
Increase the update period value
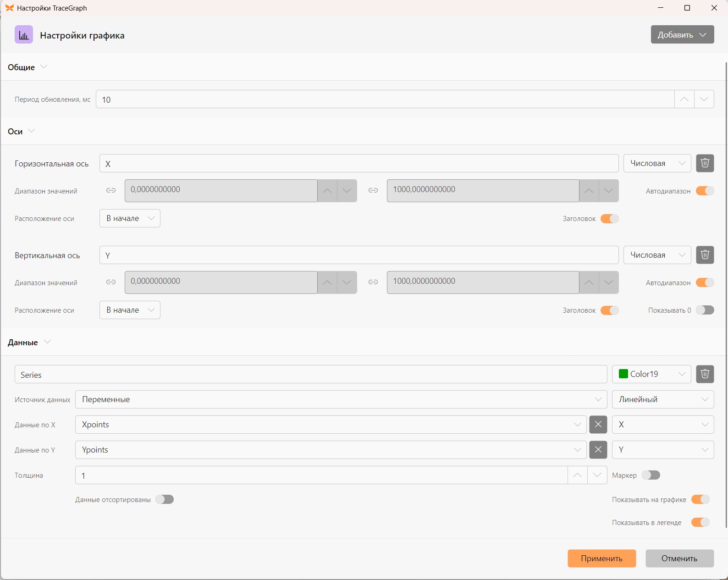point(684,99)
